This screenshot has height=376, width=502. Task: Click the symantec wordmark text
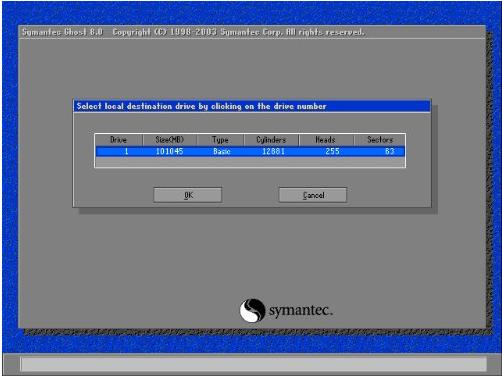tap(301, 310)
